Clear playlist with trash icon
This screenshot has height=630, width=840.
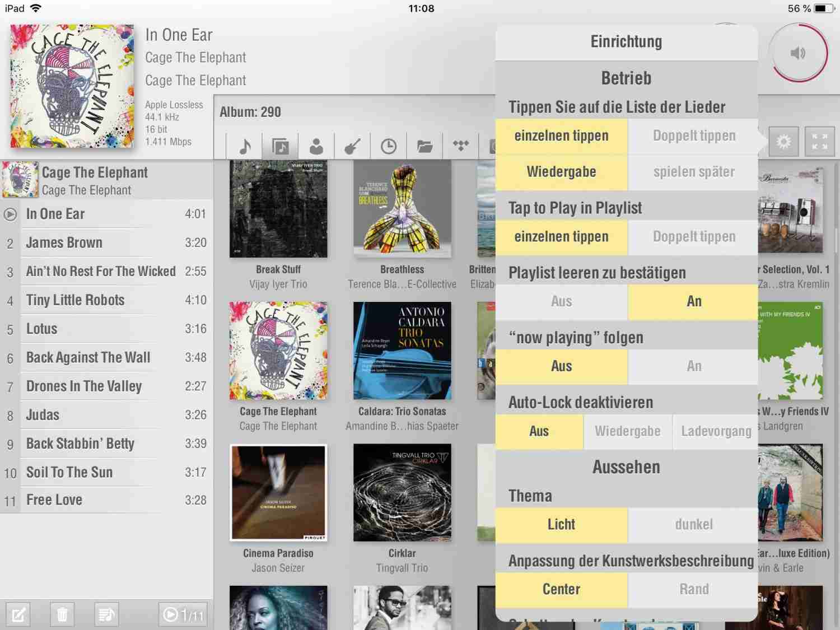(62, 615)
